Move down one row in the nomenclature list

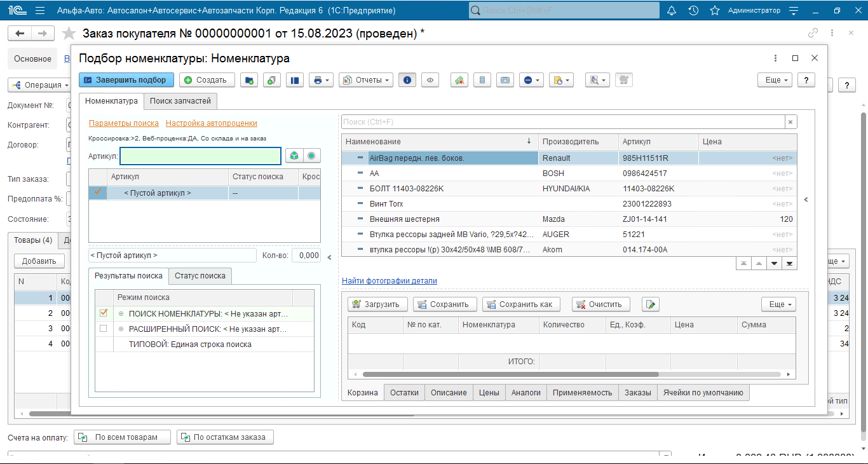[774, 263]
